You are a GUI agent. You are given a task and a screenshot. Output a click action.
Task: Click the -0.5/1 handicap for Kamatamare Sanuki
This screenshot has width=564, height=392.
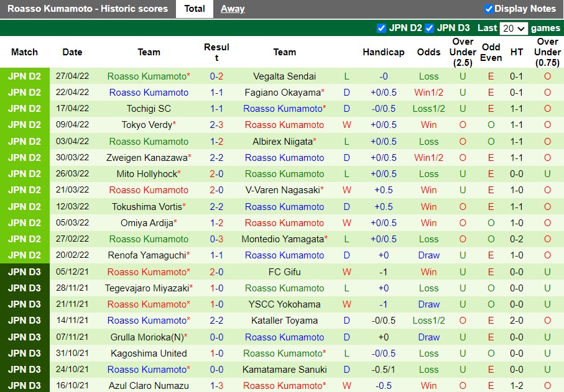click(384, 370)
